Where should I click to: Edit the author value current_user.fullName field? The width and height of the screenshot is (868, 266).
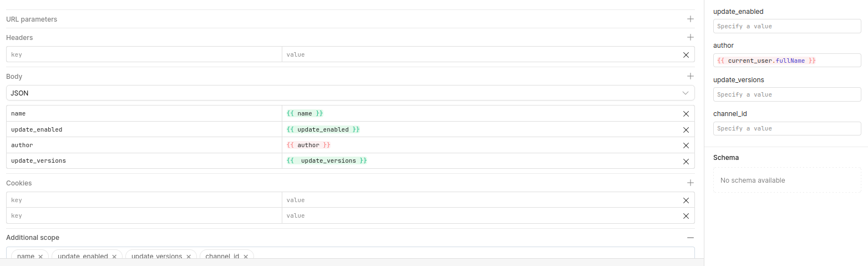coord(786,61)
